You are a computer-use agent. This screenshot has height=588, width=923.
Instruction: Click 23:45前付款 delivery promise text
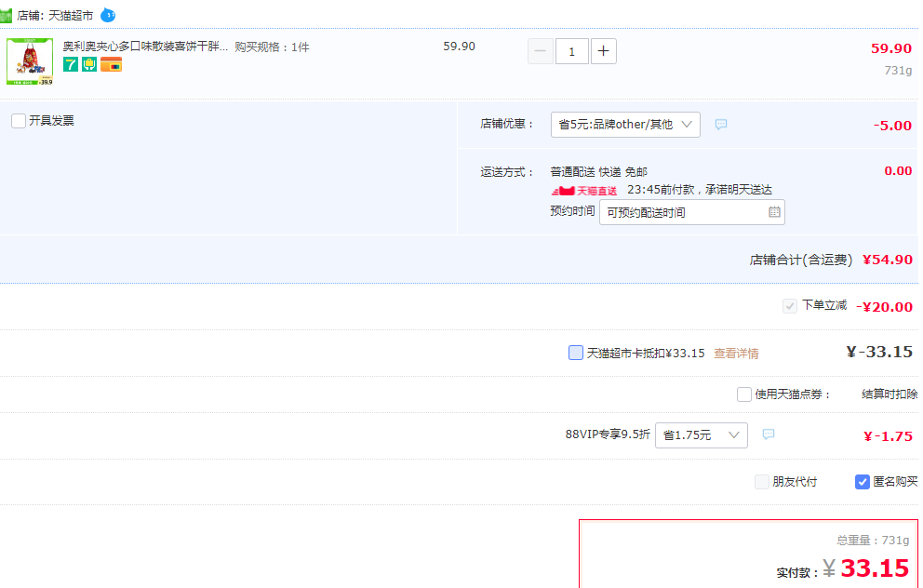point(700,190)
